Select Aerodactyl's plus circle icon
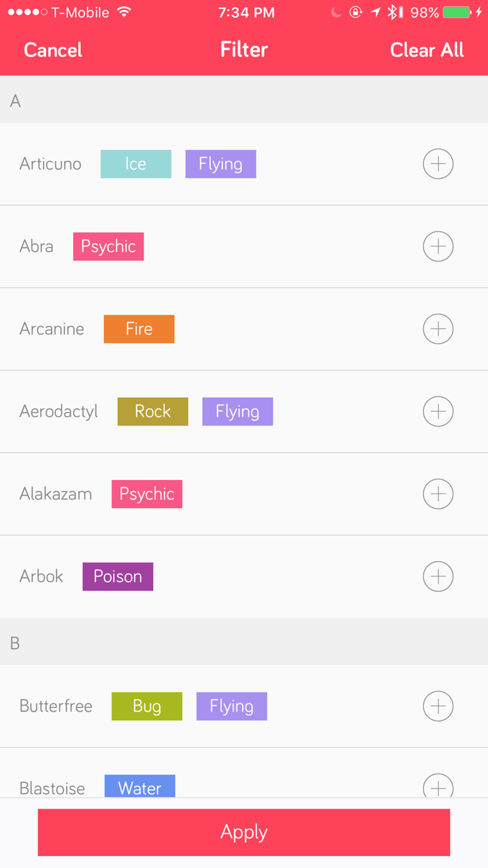Screen dimensions: 488x868 point(438,412)
